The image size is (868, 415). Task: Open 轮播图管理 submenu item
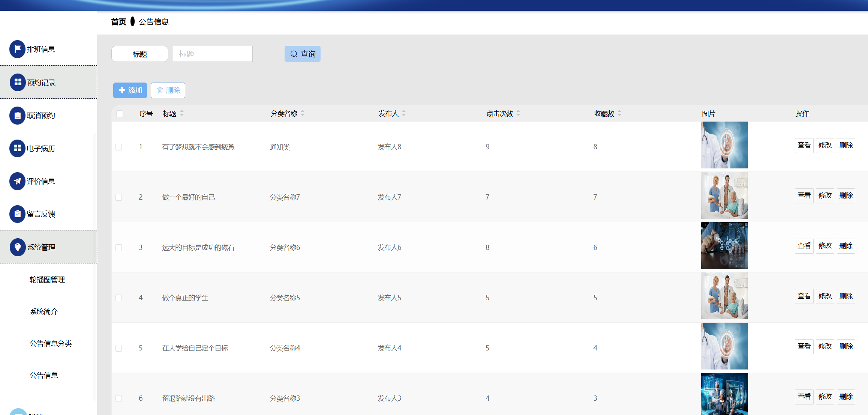pos(47,280)
